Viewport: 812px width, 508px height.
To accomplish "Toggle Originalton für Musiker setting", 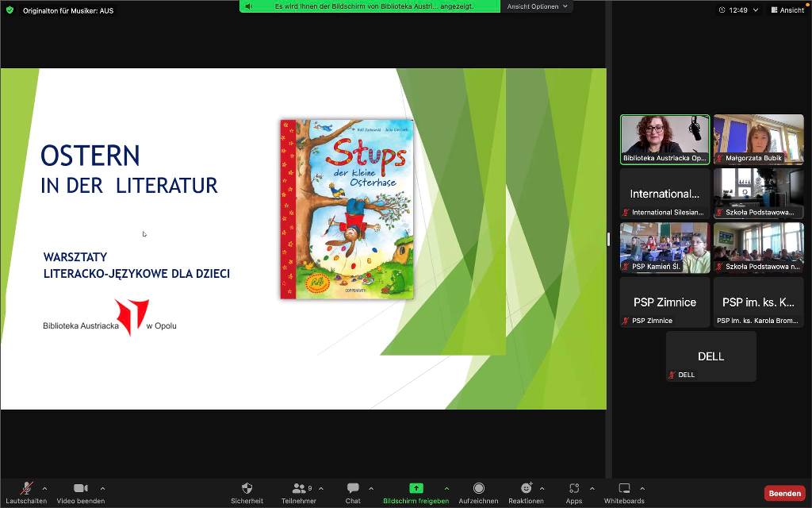I will coord(67,10).
